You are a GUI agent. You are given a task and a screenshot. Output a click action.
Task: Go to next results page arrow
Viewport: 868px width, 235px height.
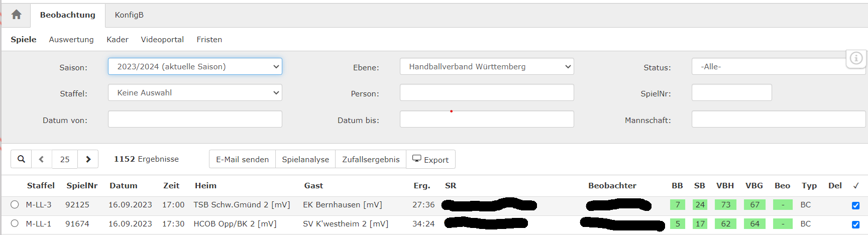[x=88, y=159]
